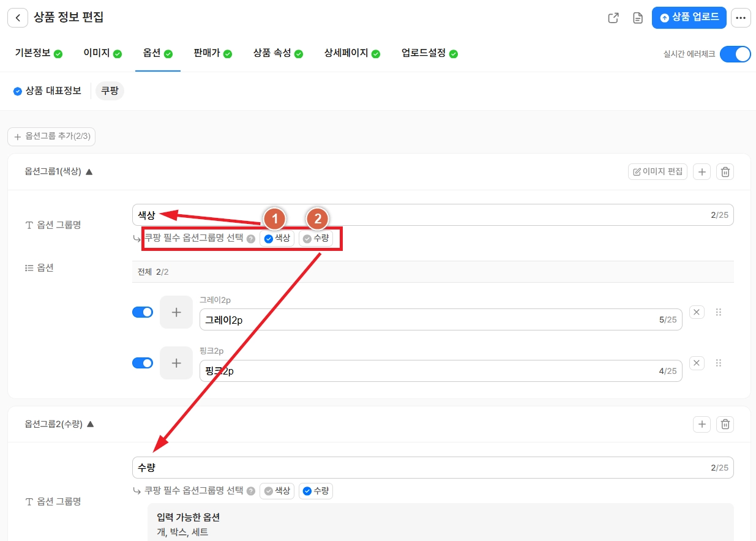This screenshot has width=756, height=541.
Task: Select the 옵션 tab
Action: click(158, 53)
